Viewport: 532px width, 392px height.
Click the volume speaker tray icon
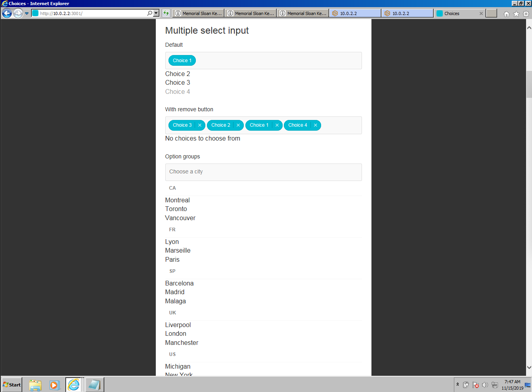click(485, 385)
